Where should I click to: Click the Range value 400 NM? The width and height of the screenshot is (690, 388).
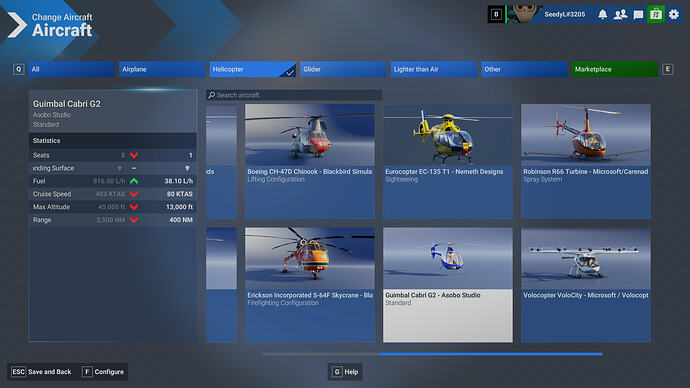pos(181,220)
